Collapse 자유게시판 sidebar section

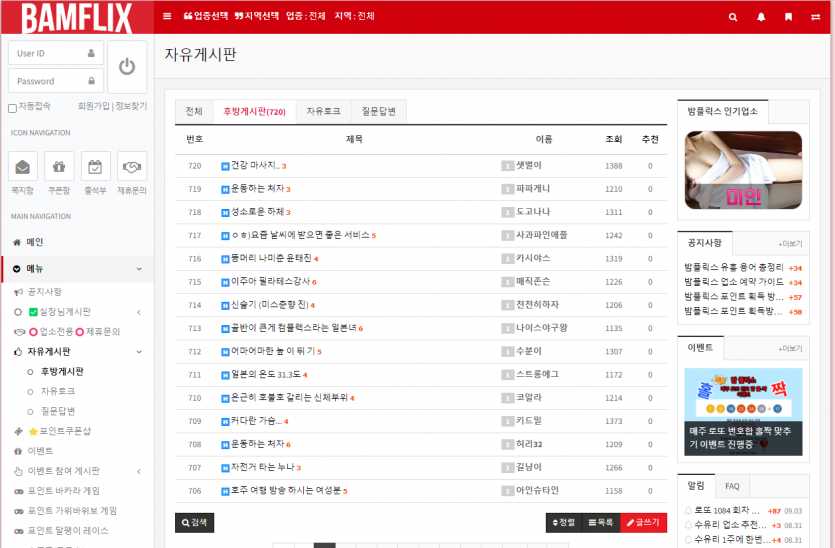(x=139, y=351)
